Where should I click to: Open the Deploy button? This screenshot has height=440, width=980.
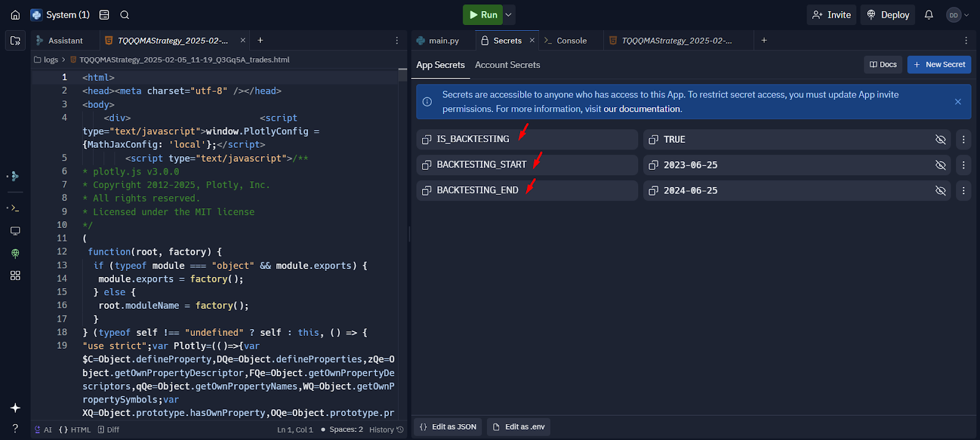pos(888,15)
